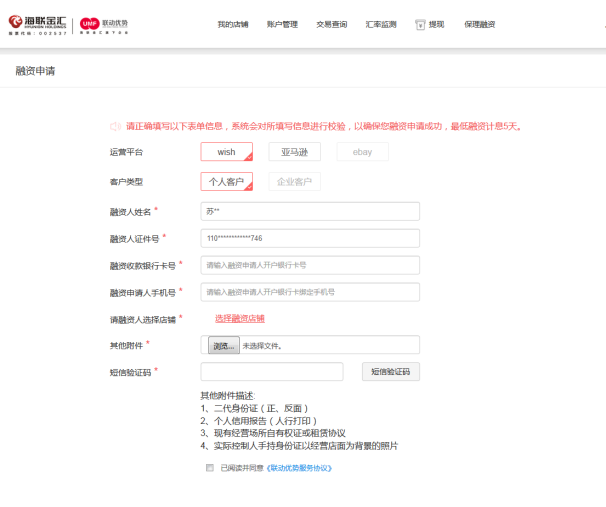Open the 账户管理 menu
The image size is (606, 507).
coord(282,24)
